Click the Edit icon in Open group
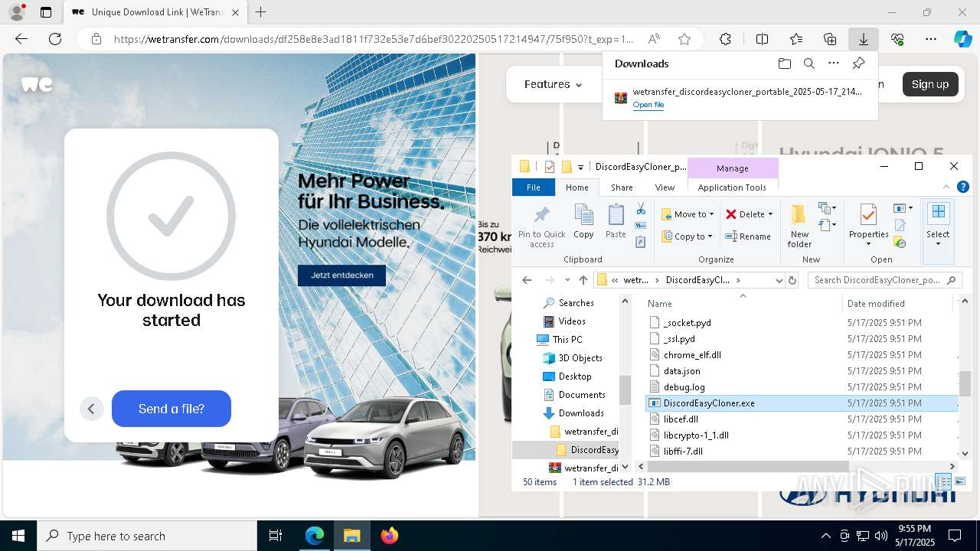Viewport: 980px width, 551px height. [x=900, y=225]
